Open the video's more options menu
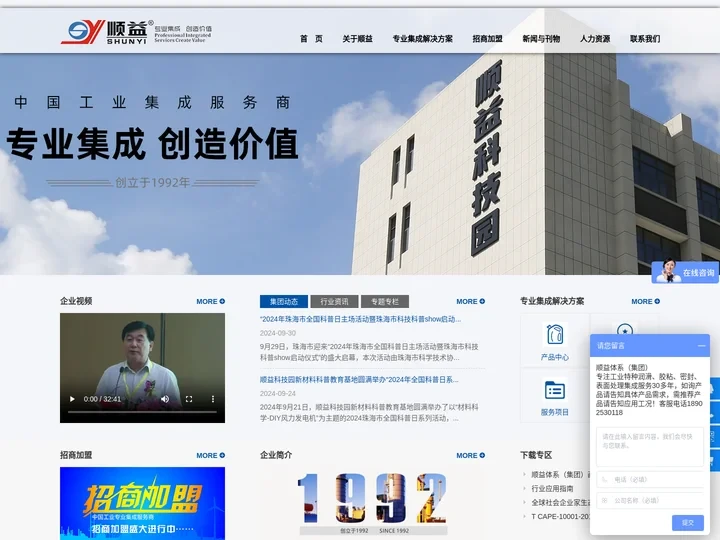Image resolution: width=720 pixels, height=540 pixels. (x=213, y=399)
